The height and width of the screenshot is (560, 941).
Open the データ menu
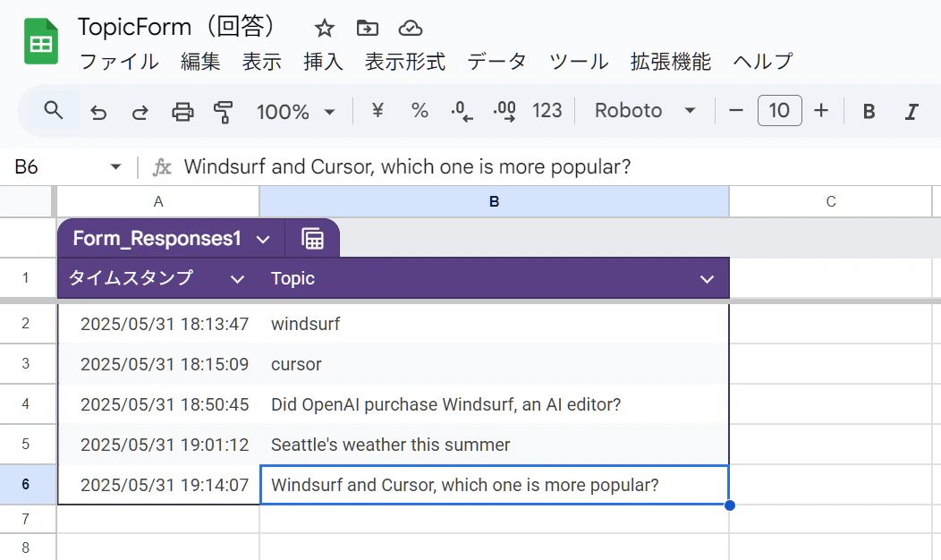point(497,61)
